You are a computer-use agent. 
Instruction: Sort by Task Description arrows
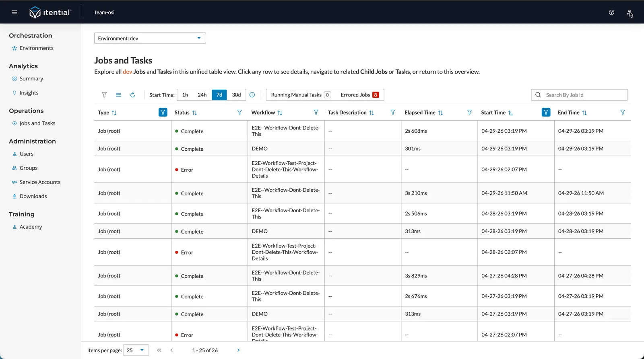coord(372,113)
